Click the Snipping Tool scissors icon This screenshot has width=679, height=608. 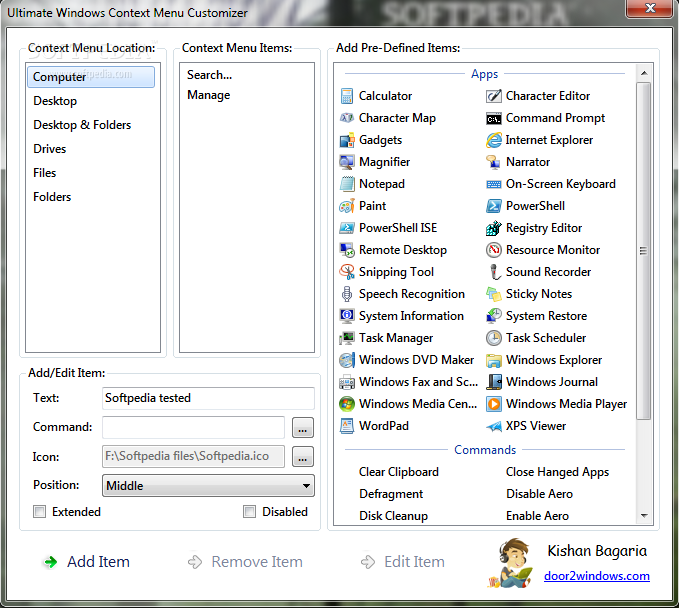point(346,272)
